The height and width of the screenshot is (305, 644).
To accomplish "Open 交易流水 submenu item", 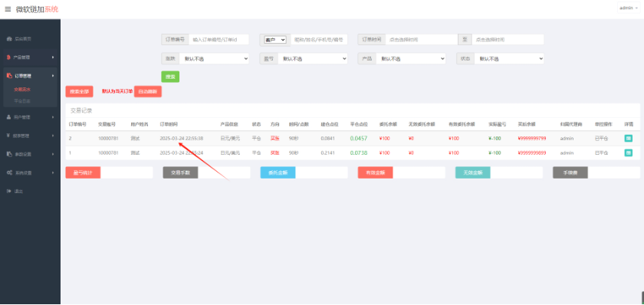I will [22, 89].
